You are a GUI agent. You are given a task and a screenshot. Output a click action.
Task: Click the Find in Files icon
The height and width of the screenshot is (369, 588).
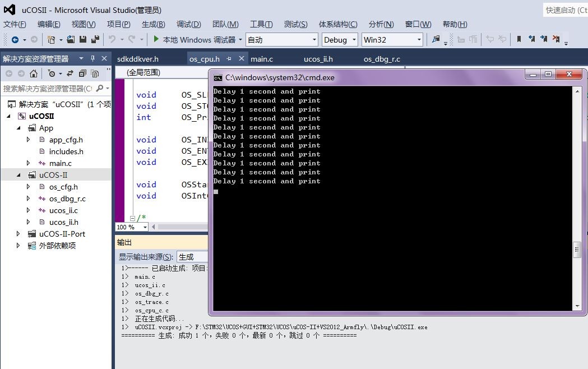pos(436,39)
